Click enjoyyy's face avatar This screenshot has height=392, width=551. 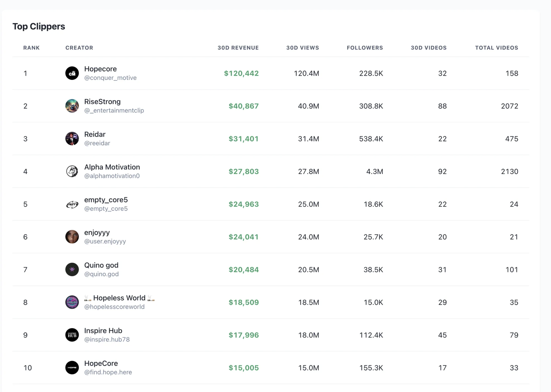pyautogui.click(x=72, y=237)
